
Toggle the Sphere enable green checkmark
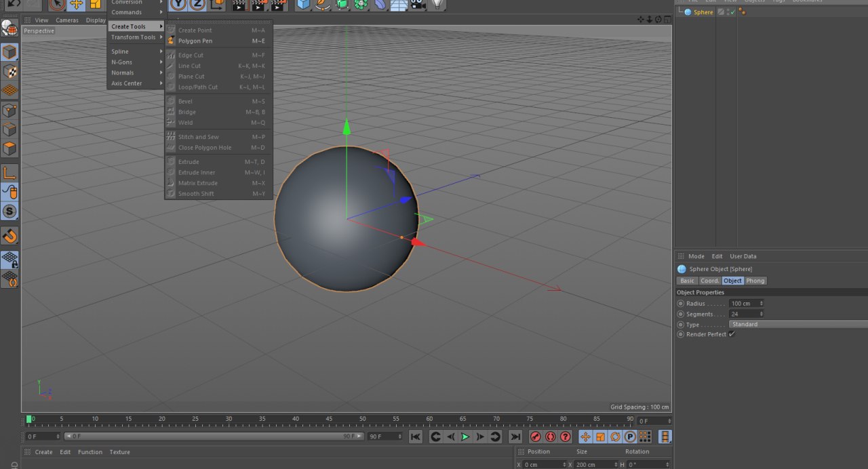[733, 12]
